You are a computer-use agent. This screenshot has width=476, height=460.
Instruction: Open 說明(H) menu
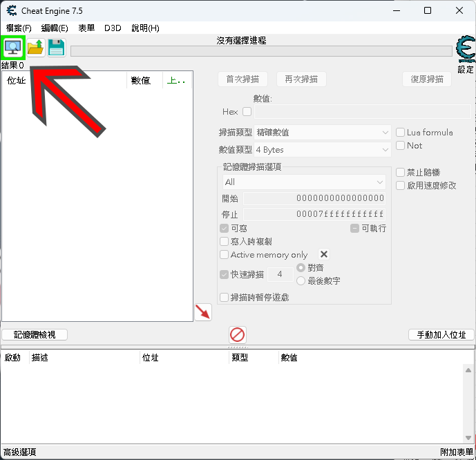(x=145, y=28)
